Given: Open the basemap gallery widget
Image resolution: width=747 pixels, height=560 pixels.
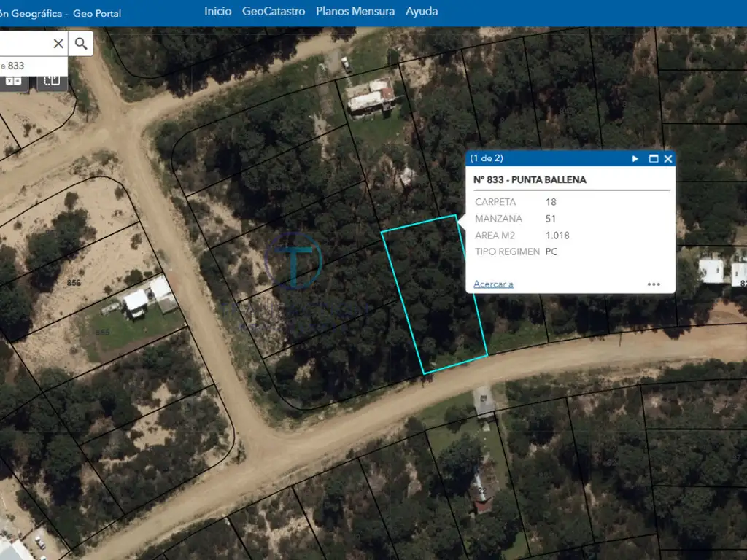Looking at the screenshot, I should (14, 80).
